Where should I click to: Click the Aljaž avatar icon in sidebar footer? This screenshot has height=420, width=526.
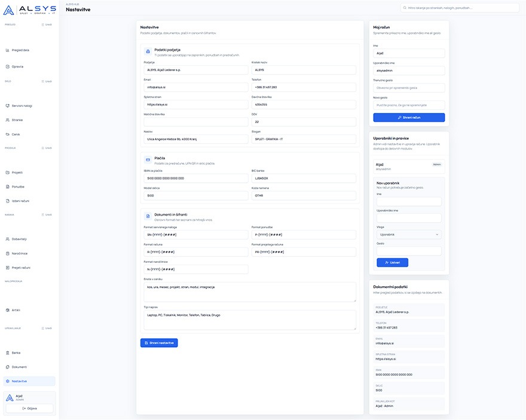[x=10, y=398]
